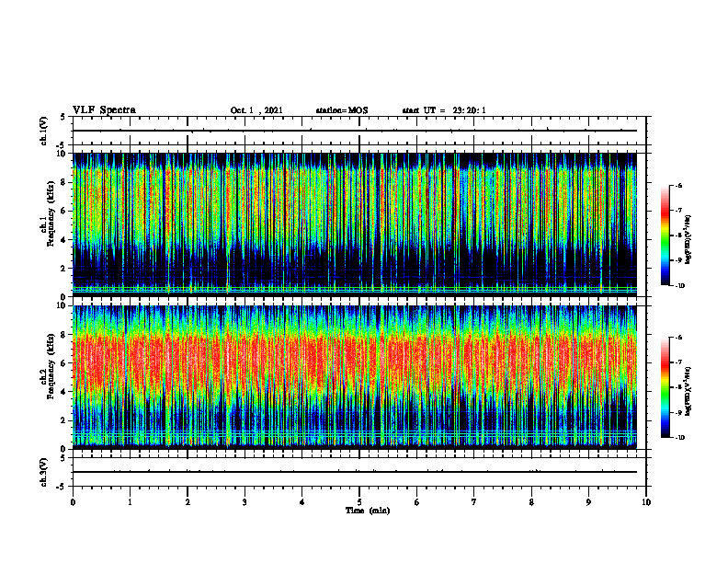728x563 pixels.
Task: Click the ch.2 frequency tick label "6"
Action: (x=64, y=363)
